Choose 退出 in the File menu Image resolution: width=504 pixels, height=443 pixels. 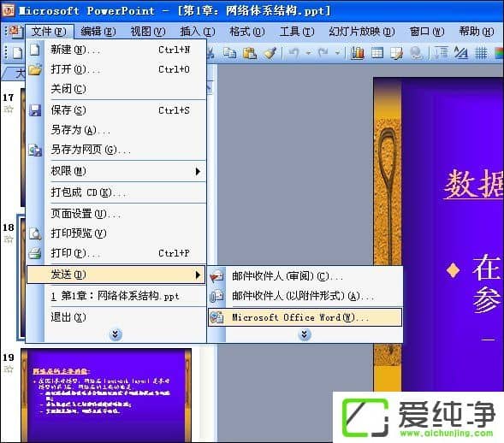click(116, 317)
